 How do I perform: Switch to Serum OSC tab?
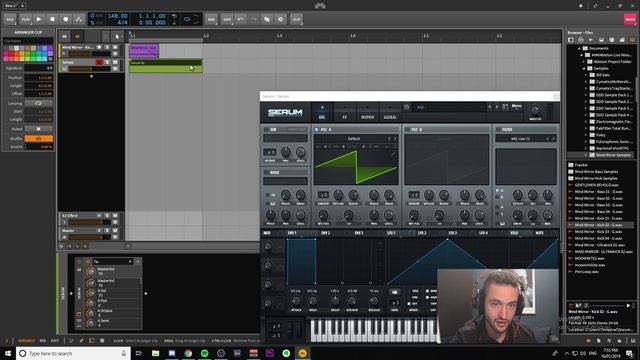pos(322,113)
